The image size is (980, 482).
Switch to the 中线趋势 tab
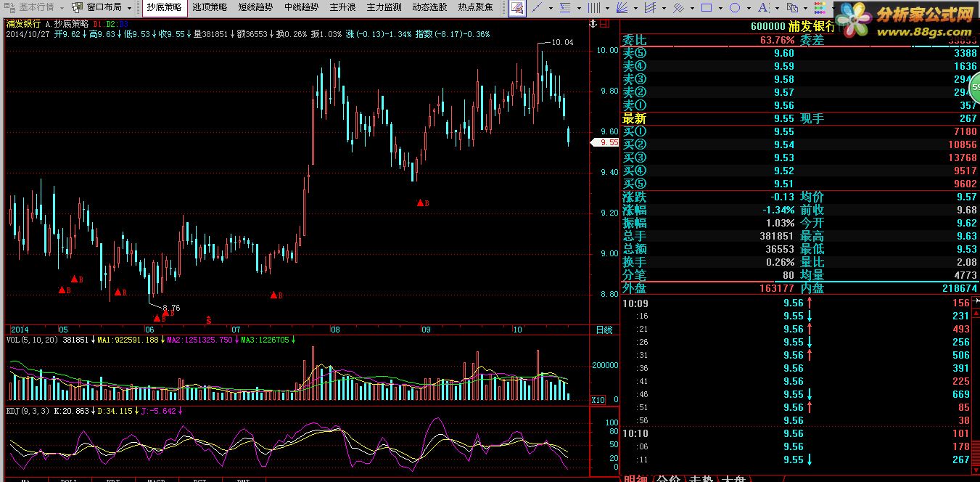click(x=301, y=7)
